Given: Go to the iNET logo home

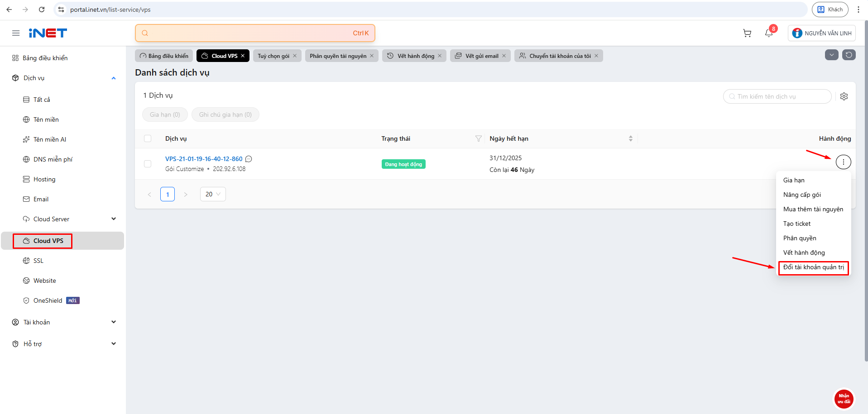Looking at the screenshot, I should 48,33.
